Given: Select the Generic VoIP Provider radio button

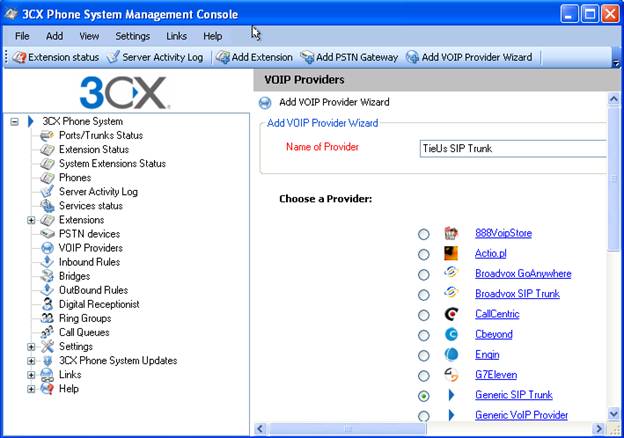Looking at the screenshot, I should (x=423, y=416).
